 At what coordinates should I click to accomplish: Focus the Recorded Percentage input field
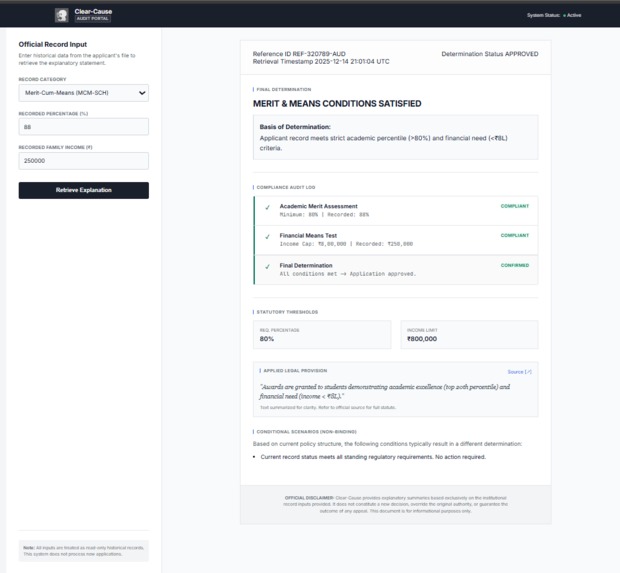point(83,127)
